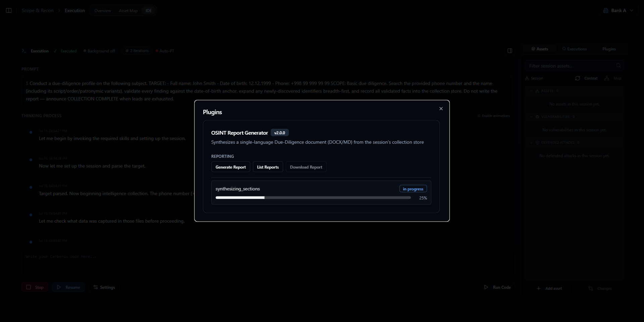This screenshot has height=322, width=644.
Task: Toggle Enable animations option
Action: pyautogui.click(x=493, y=116)
